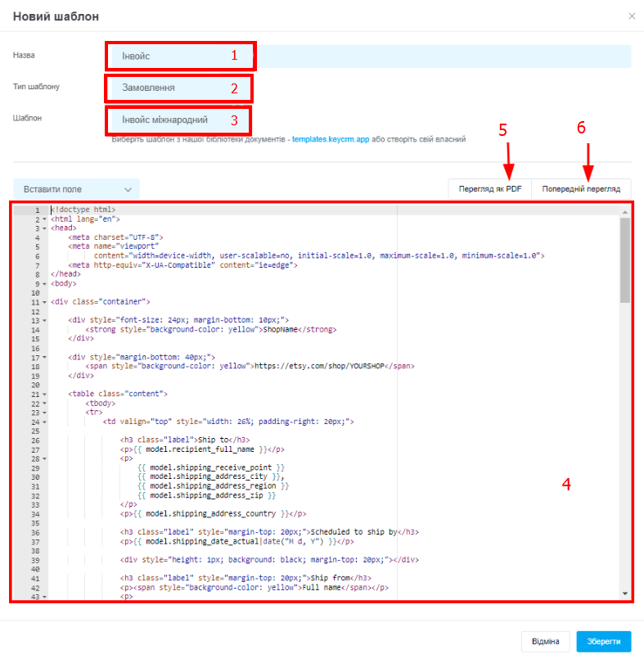Screen dimensions: 644x659
Task: Click the Зберегти button
Action: coord(604,641)
